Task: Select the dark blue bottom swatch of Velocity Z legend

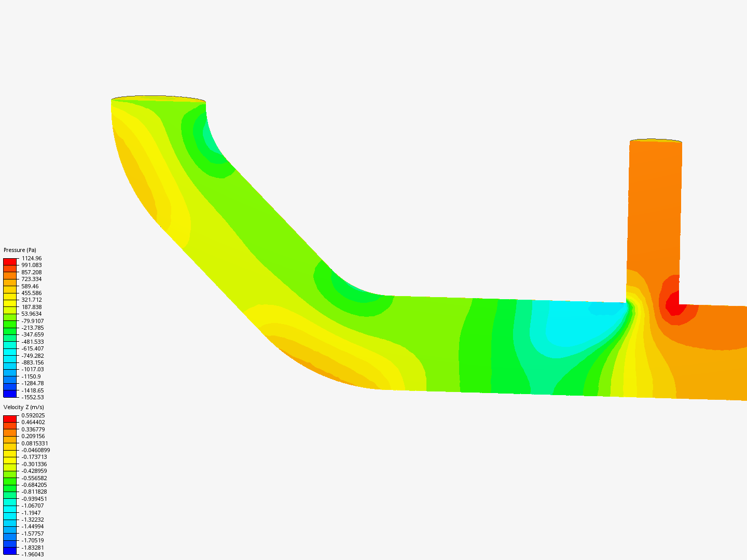Action: (10, 551)
